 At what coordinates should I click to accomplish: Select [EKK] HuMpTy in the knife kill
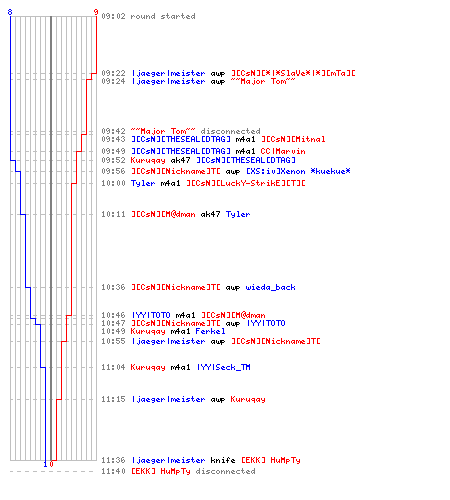pos(271,460)
